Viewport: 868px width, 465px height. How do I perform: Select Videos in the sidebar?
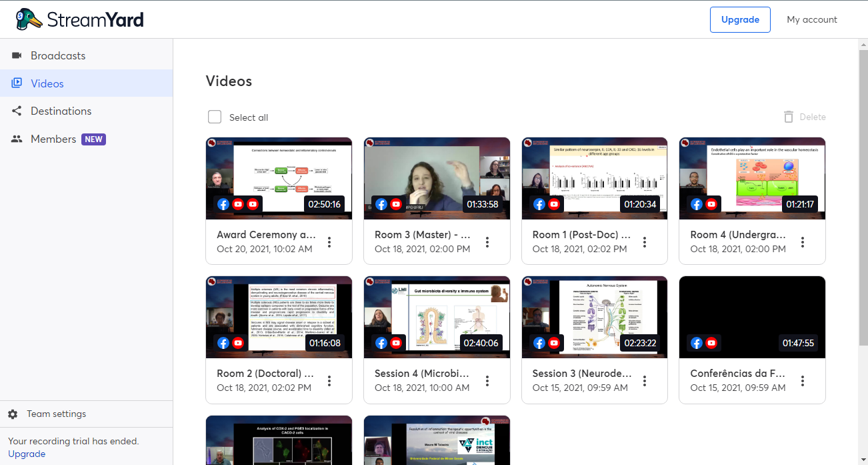coord(86,83)
